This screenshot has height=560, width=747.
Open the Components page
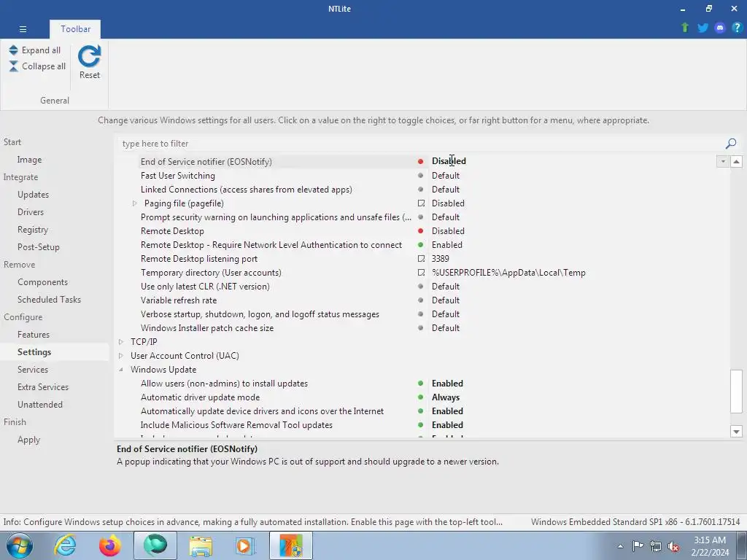click(42, 282)
